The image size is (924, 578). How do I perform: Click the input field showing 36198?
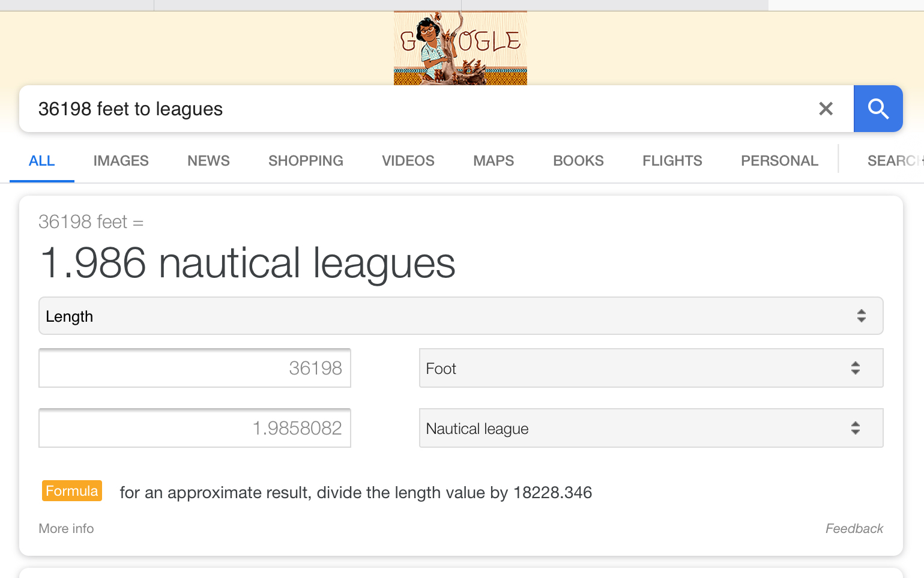195,368
